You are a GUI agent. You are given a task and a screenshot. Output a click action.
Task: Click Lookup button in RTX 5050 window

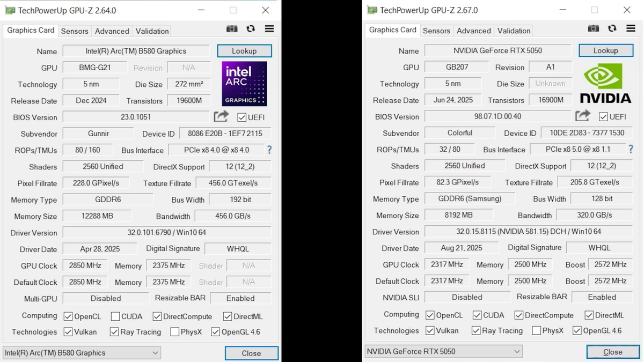[x=606, y=50]
